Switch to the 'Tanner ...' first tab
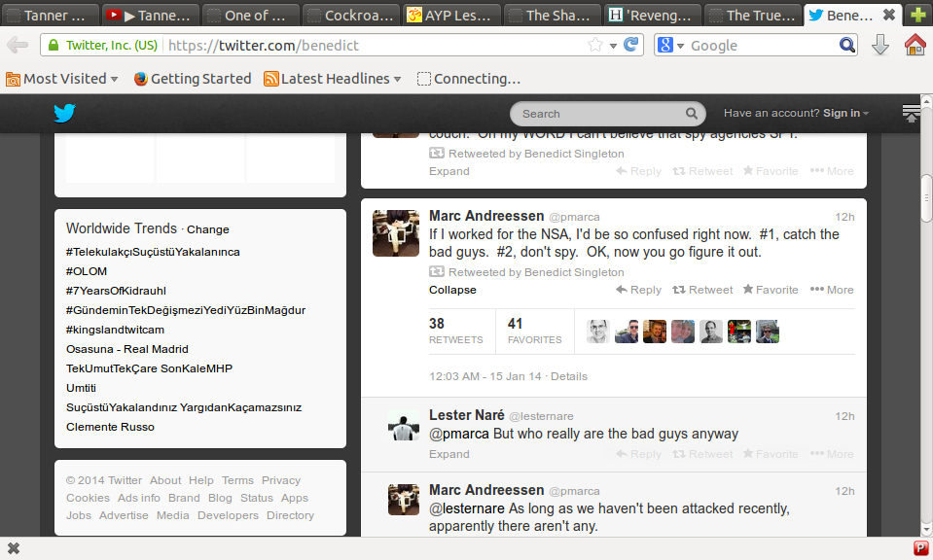933x560 pixels. [50, 15]
